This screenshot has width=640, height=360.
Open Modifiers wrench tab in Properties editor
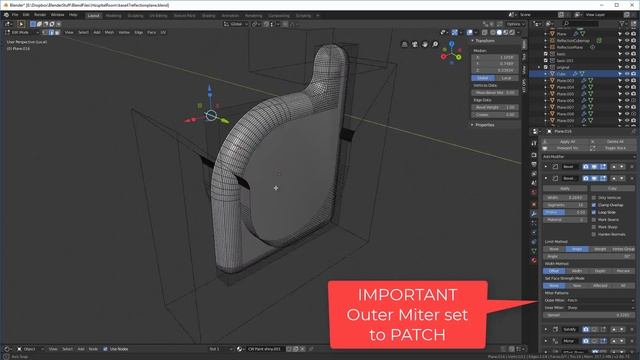click(x=534, y=213)
